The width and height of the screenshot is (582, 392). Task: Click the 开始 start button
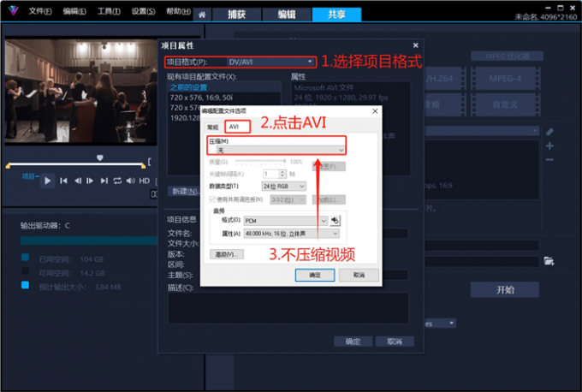pos(505,289)
